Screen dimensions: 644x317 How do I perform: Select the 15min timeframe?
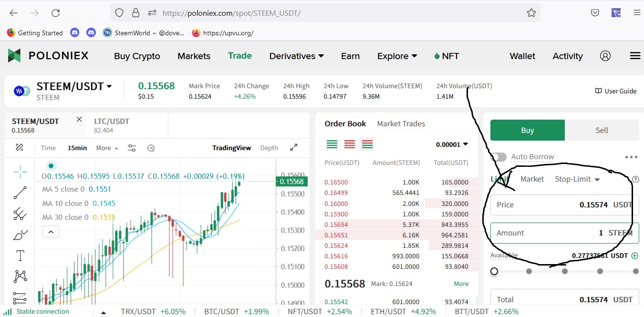click(77, 148)
